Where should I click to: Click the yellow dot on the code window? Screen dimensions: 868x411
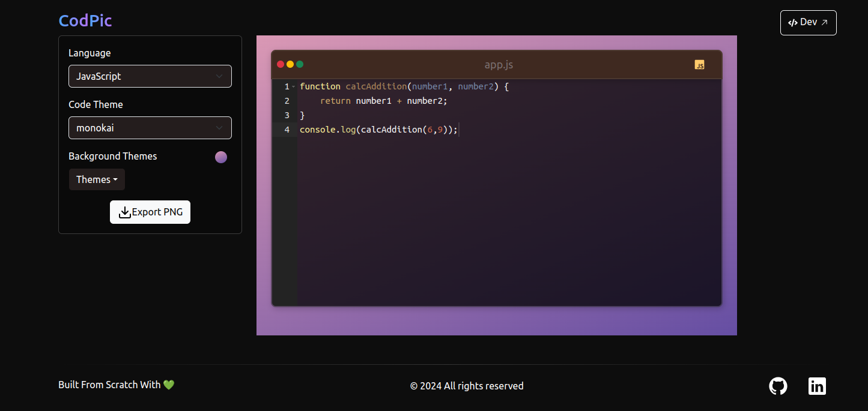[x=290, y=64]
